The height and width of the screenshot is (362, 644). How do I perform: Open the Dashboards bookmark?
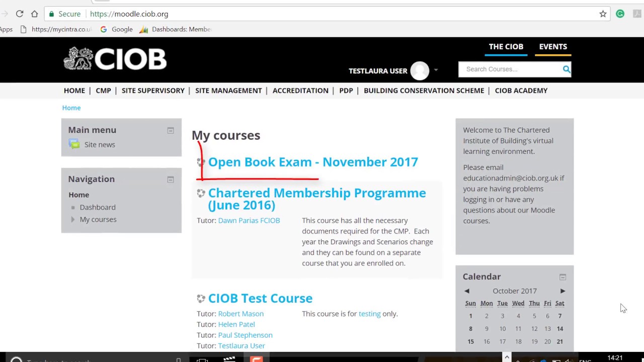pyautogui.click(x=176, y=29)
